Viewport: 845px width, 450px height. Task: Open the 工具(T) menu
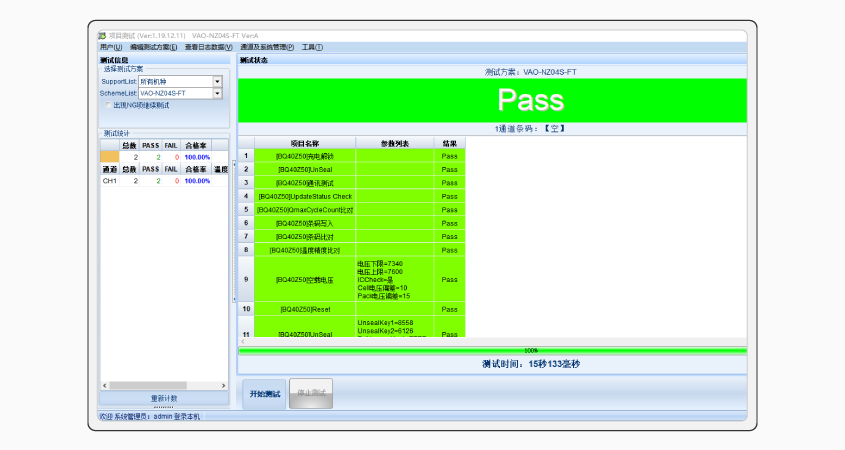click(312, 47)
